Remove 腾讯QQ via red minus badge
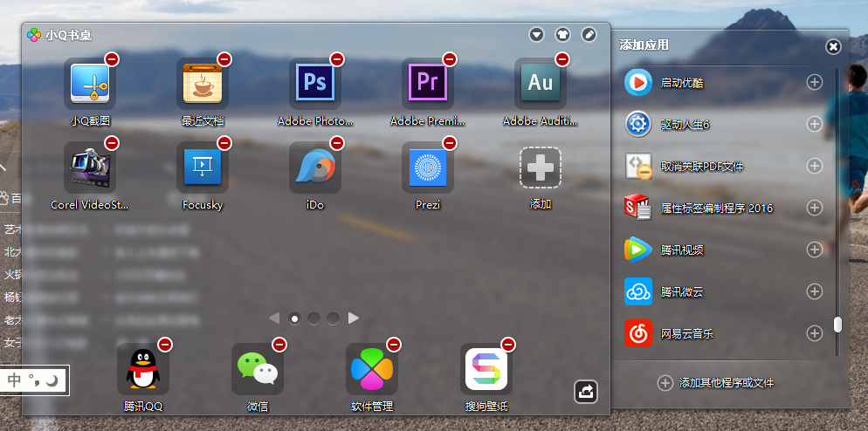Viewport: 868px width, 431px height. [165, 345]
